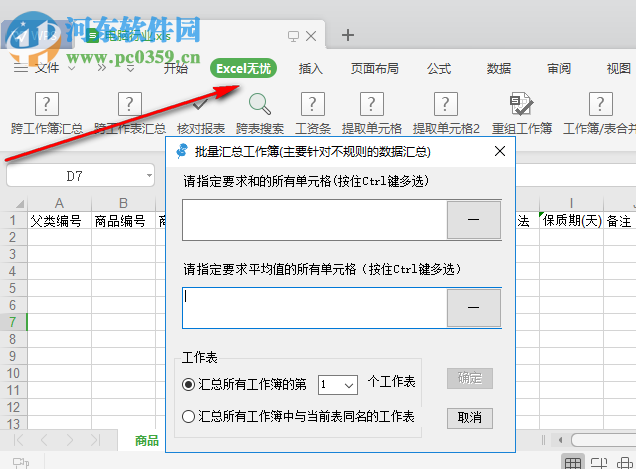Select row 12 header
This screenshot has height=469, width=636.
tap(13, 407)
